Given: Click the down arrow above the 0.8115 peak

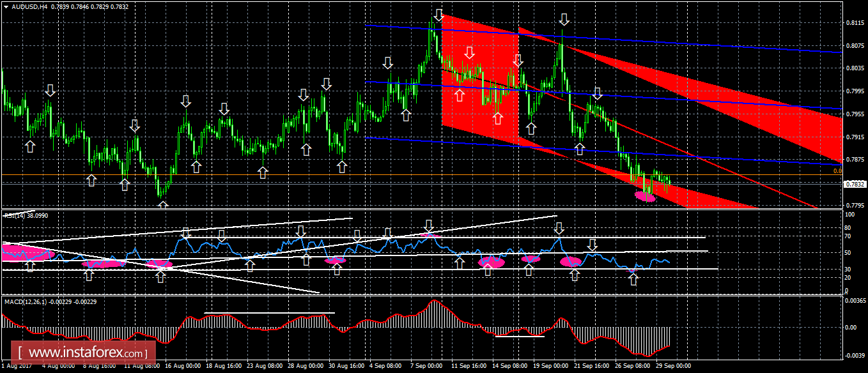Looking at the screenshot, I should (x=438, y=15).
